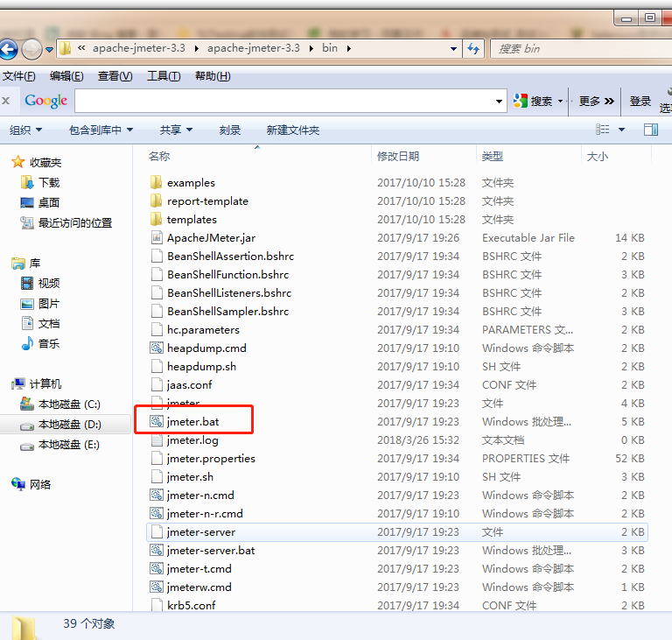Select heapdump.cmd file icon

click(157, 348)
